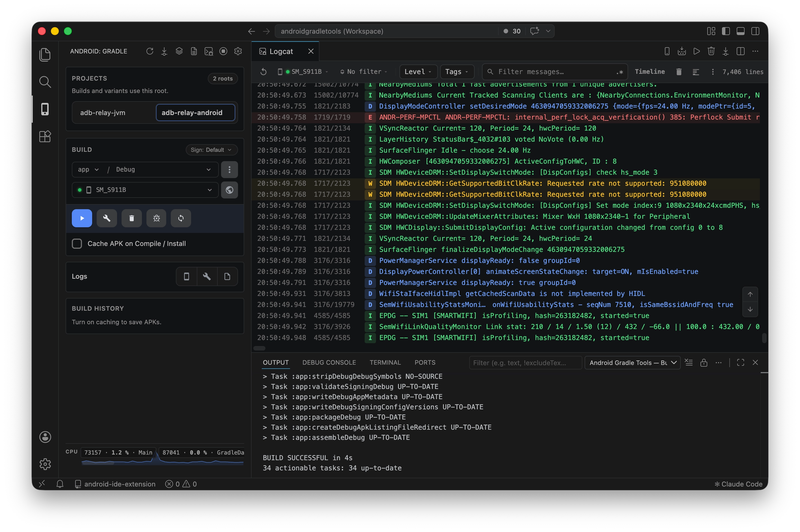The width and height of the screenshot is (800, 532).
Task: Click the download icon in Android: Gradle header
Action: click(x=164, y=51)
